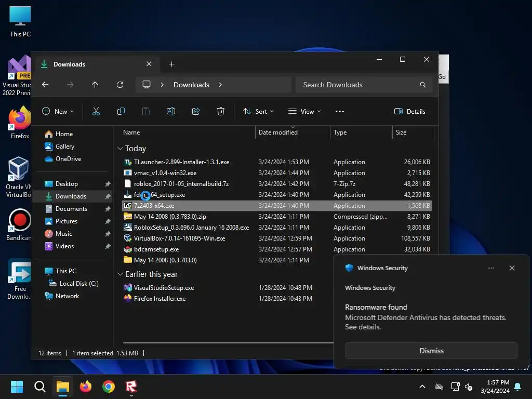Click the Cut scissors icon

[96, 111]
